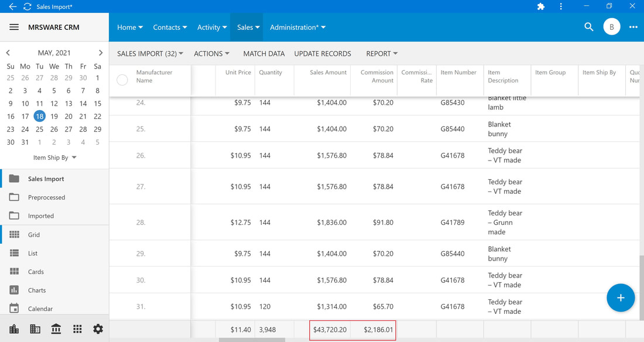Open the Administration menu

tap(298, 27)
